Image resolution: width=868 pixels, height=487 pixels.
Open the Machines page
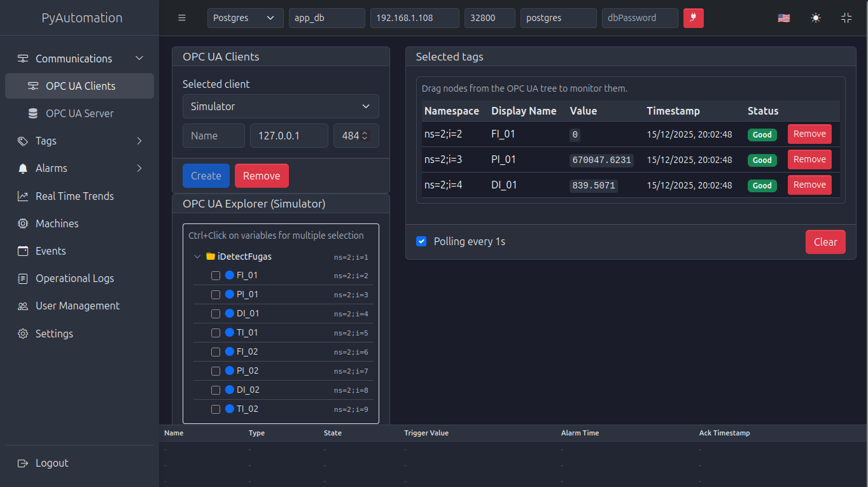coord(80,223)
